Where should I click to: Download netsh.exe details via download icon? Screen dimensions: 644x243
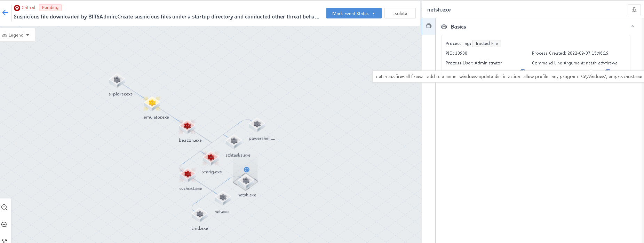[634, 10]
